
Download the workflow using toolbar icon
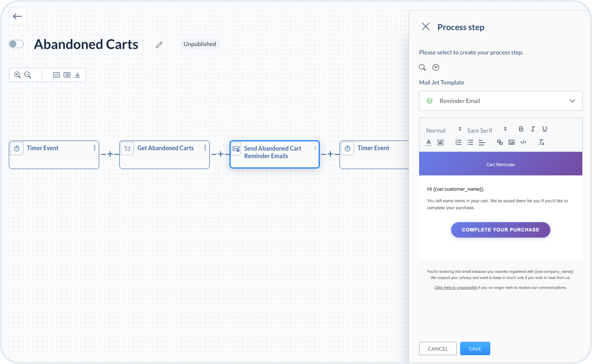(x=77, y=75)
